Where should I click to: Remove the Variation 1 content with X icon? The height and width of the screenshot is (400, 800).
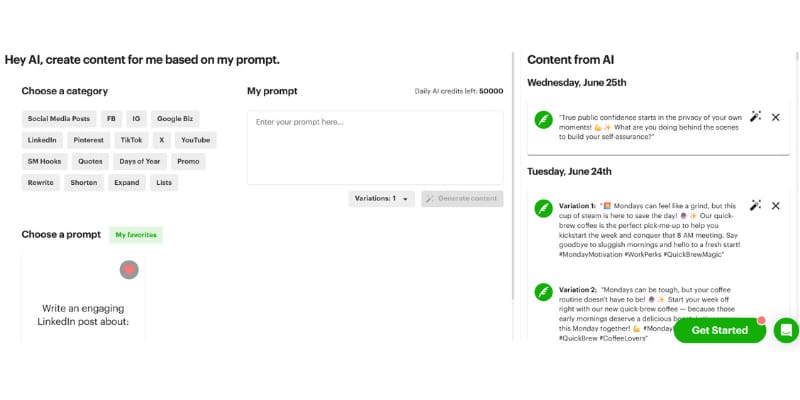775,205
